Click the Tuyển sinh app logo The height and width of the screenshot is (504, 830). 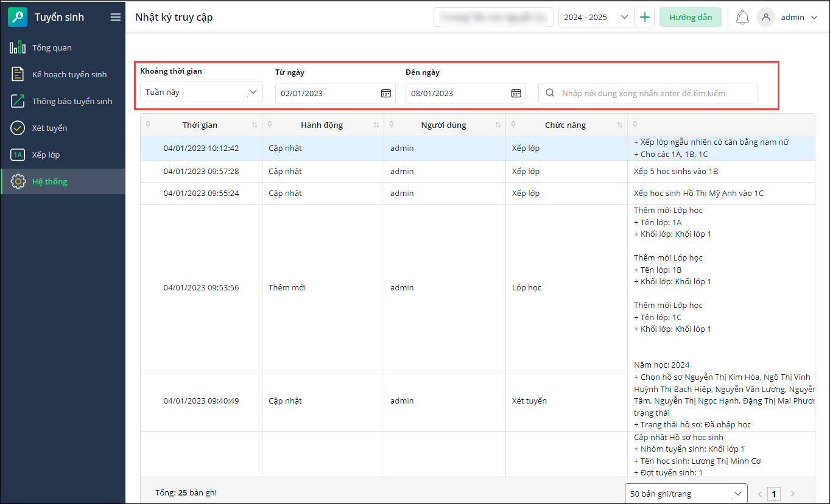[x=18, y=17]
